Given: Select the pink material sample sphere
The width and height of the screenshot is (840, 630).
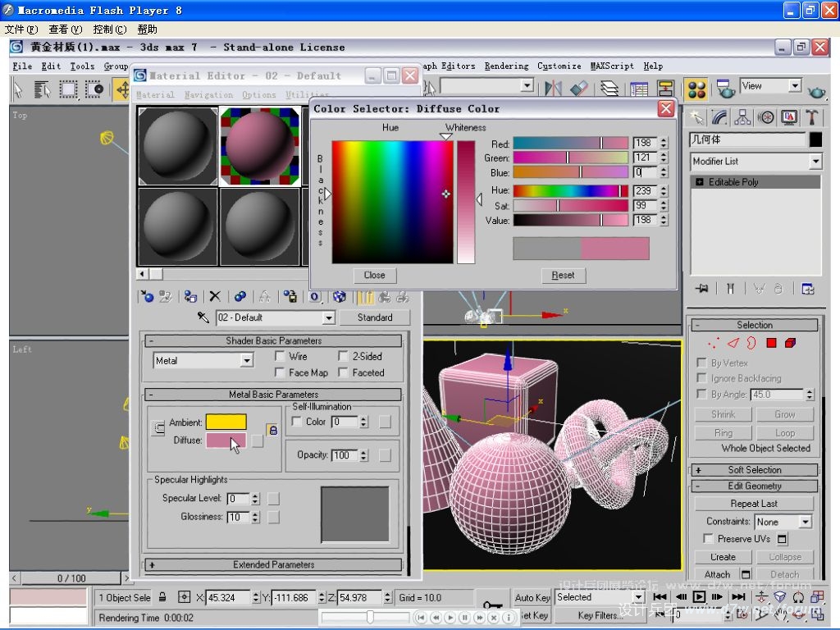Looking at the screenshot, I should pyautogui.click(x=259, y=146).
